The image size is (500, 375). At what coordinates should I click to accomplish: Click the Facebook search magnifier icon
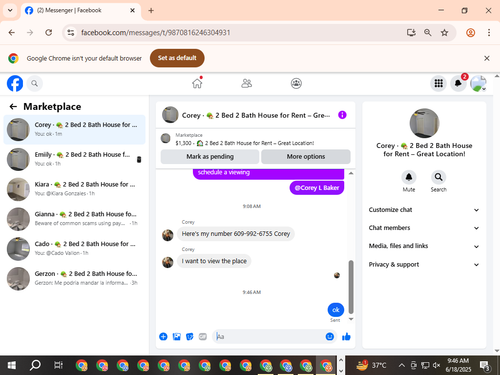tap(34, 83)
